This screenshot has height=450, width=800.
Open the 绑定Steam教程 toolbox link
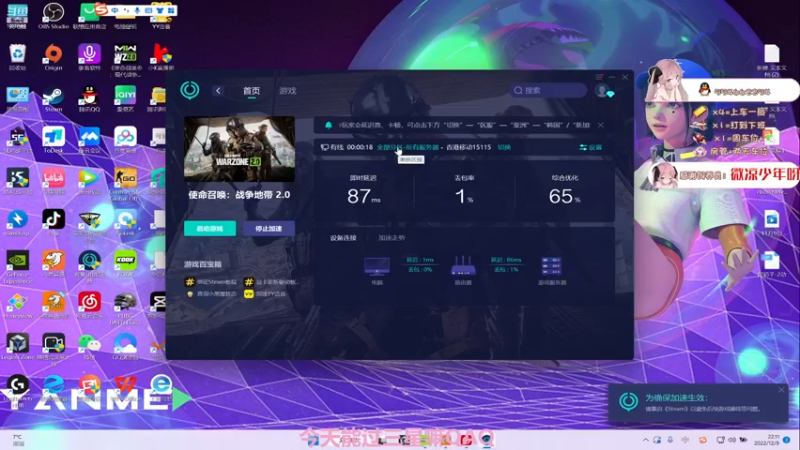[x=211, y=282]
